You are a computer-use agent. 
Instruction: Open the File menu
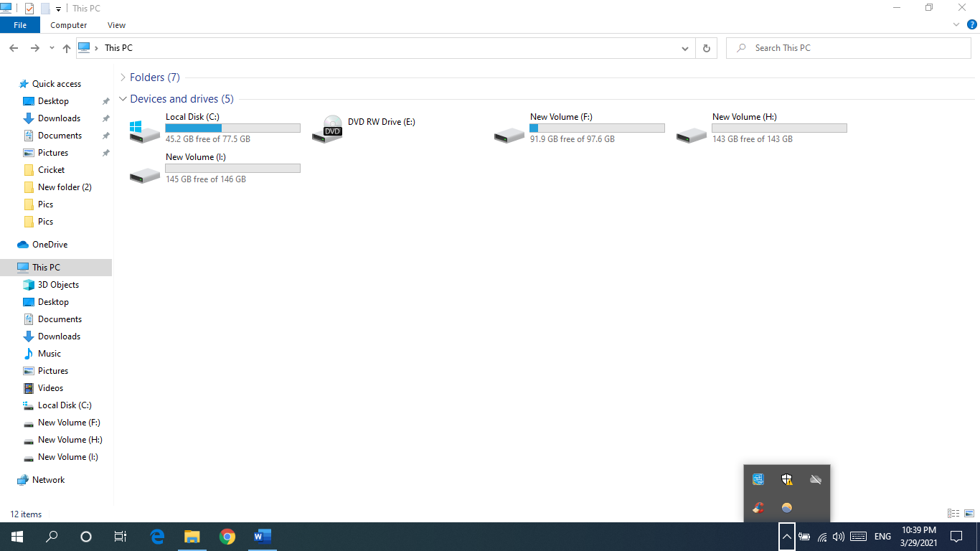pyautogui.click(x=20, y=24)
